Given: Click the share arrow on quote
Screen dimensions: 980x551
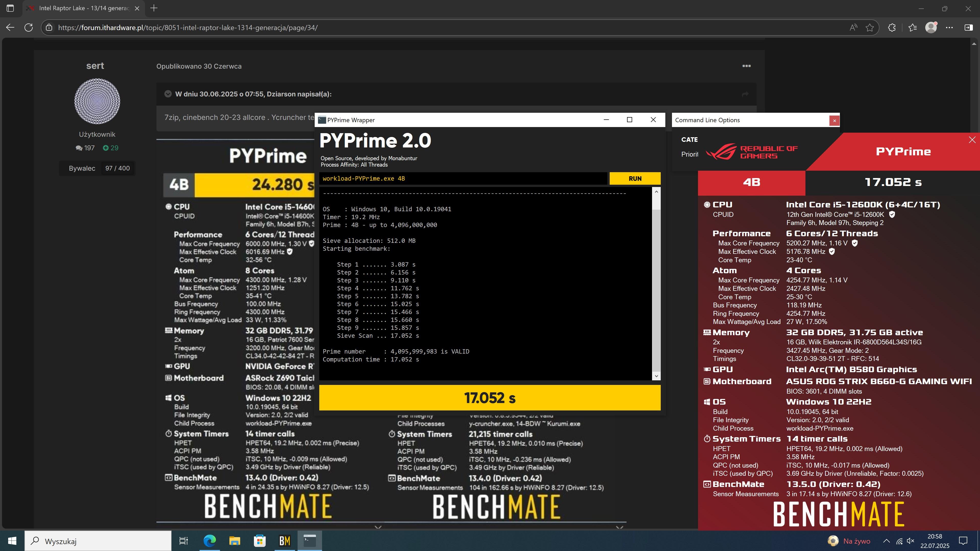Looking at the screenshot, I should click(x=745, y=94).
